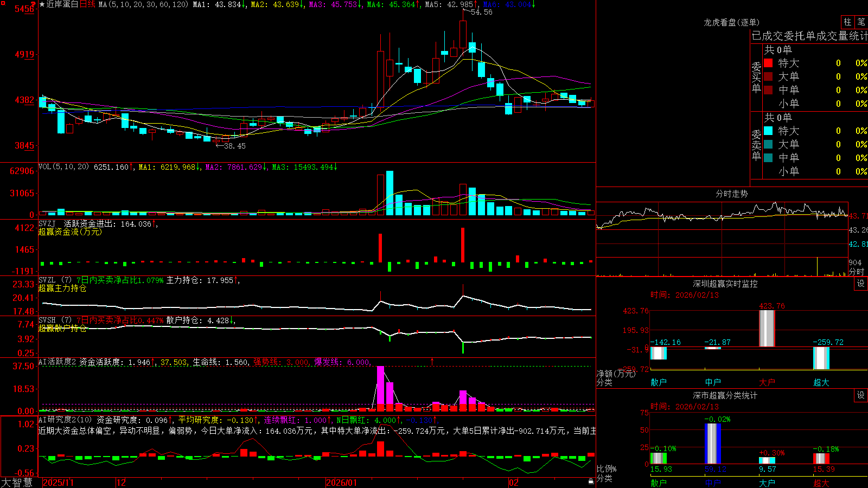
Task: Click the 超大 bar valued -259.72
Action: click(x=821, y=358)
